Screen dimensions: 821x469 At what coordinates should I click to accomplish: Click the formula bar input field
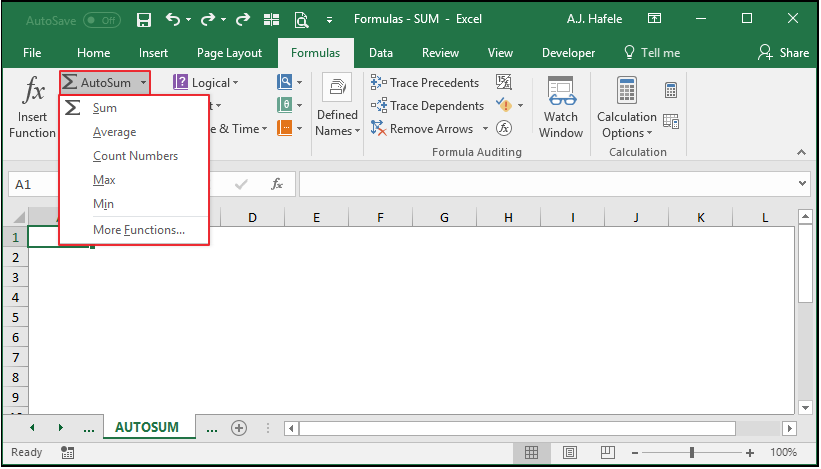(x=548, y=184)
